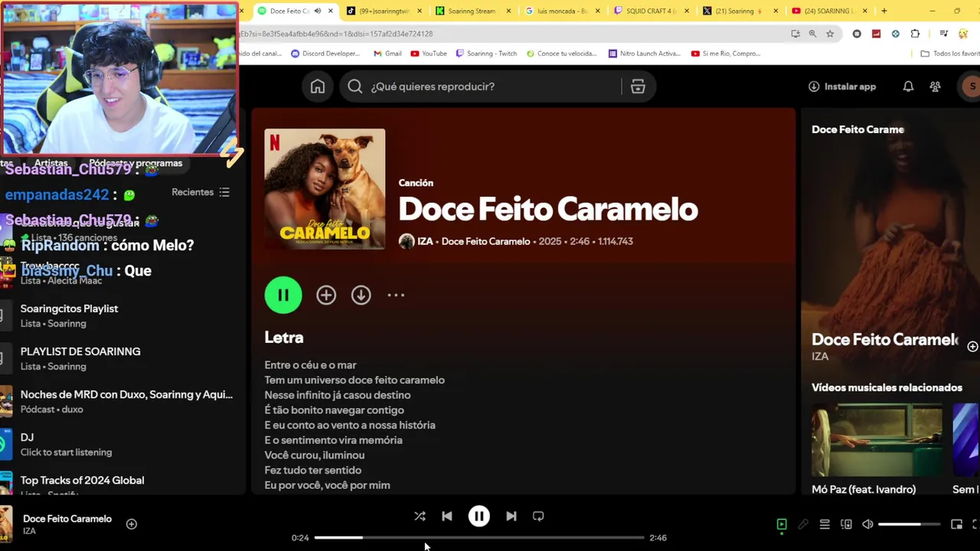The height and width of the screenshot is (551, 980).
Task: Open the Alecita Maac playlist row
Action: pos(122,272)
